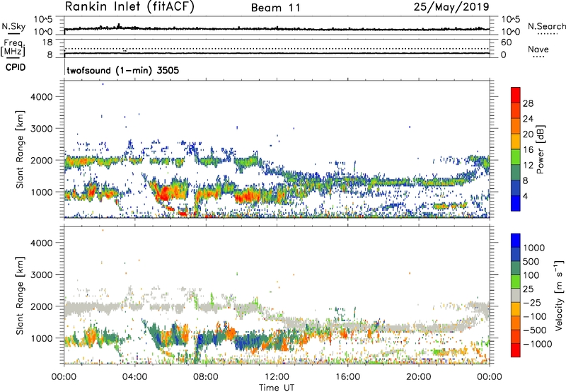Select the "Freq. [MHz]" axis label
This screenshot has height=392, width=566.
point(13,47)
